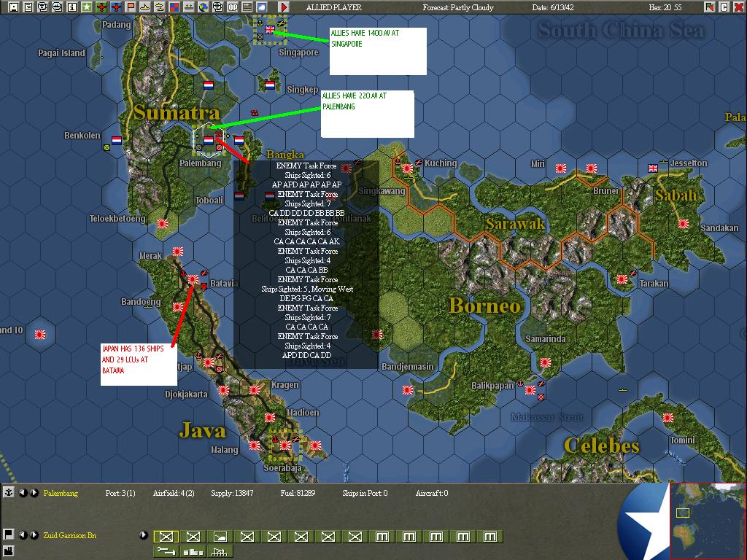Viewport: 747px width, 560px height.
Task: Click the 'Aircraft: 0' text
Action: [432, 493]
